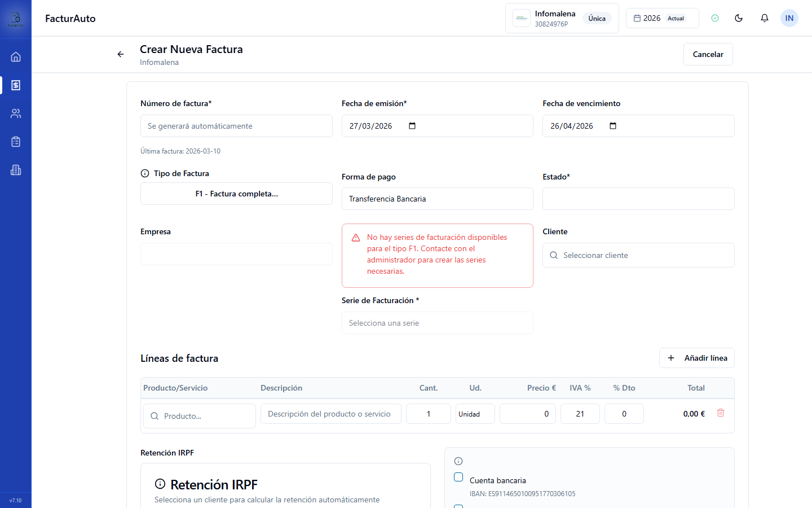Click the Precio € field
The image size is (812, 508).
click(x=528, y=414)
